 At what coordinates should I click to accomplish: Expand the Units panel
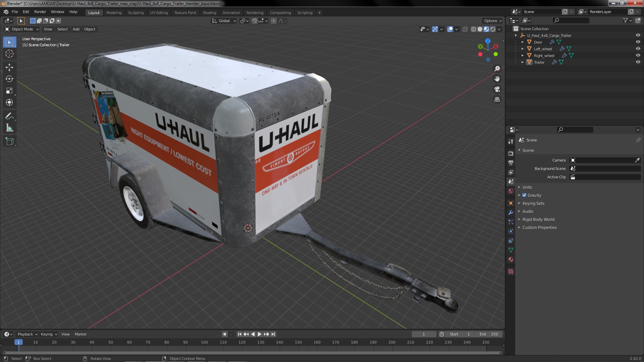coord(527,187)
